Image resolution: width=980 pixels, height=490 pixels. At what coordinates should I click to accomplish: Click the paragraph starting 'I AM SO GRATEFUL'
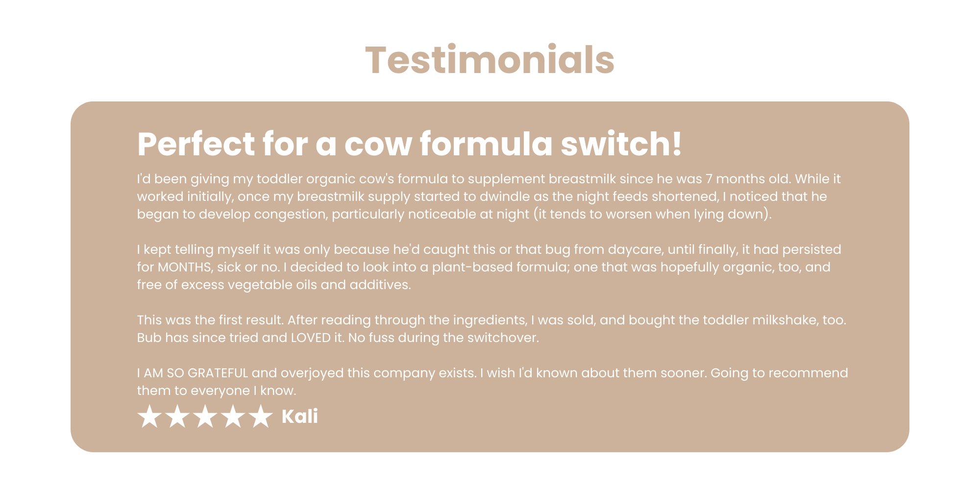(x=492, y=382)
